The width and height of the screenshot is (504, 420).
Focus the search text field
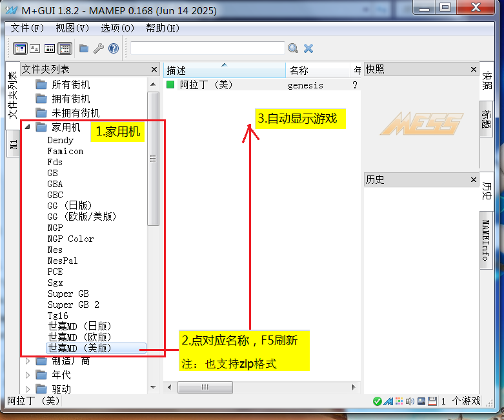(208, 48)
